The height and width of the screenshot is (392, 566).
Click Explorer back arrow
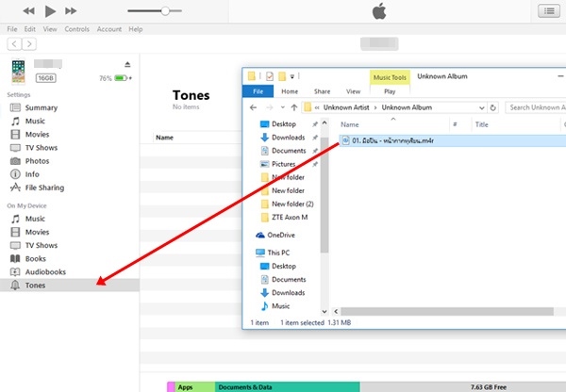click(253, 107)
